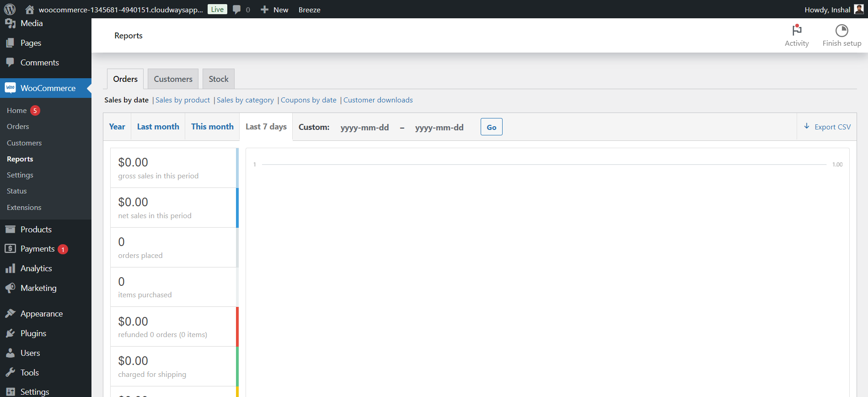Click the user avatar next to Howdy, Inshal
Viewport: 868px width, 397px height.
(858, 9)
